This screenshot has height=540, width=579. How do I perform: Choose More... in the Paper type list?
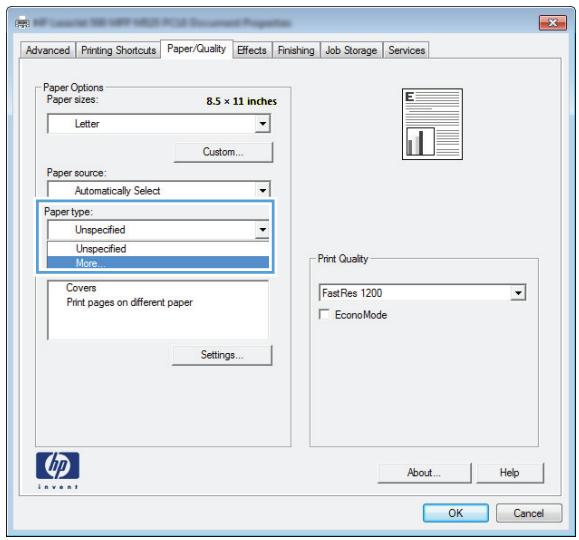pyautogui.click(x=158, y=263)
